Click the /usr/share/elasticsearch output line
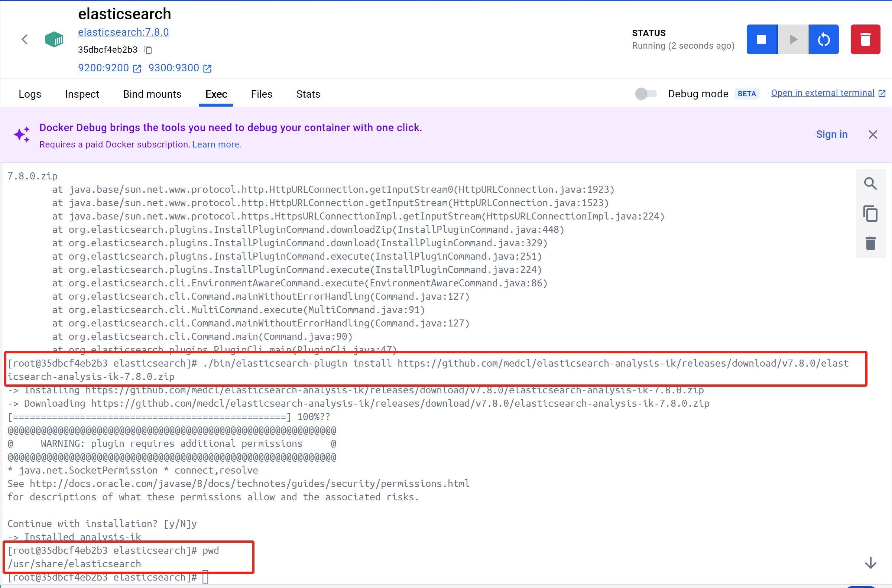 coord(74,564)
